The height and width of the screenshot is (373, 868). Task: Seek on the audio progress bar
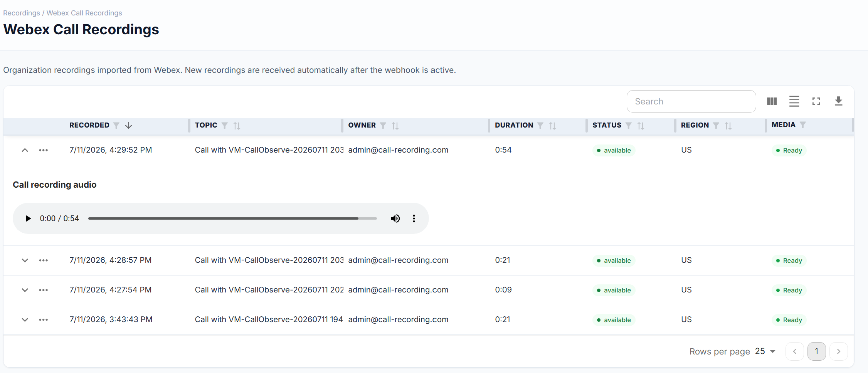coord(232,218)
